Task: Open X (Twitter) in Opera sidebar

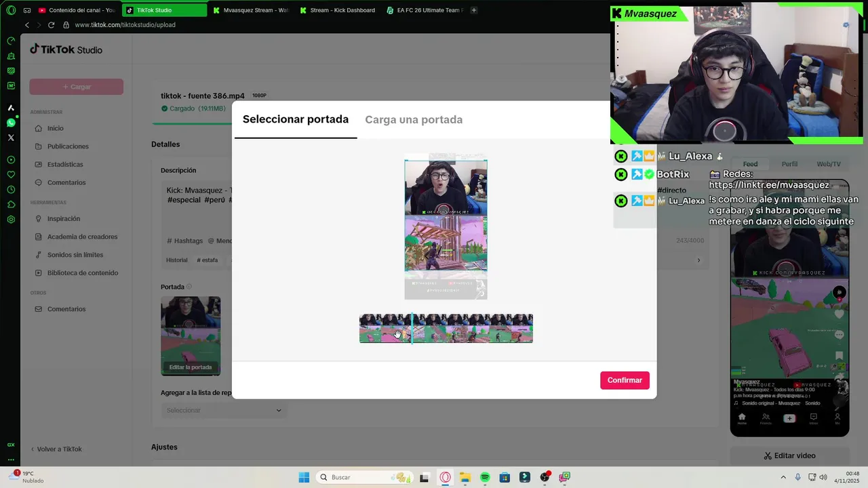Action: pyautogui.click(x=11, y=138)
